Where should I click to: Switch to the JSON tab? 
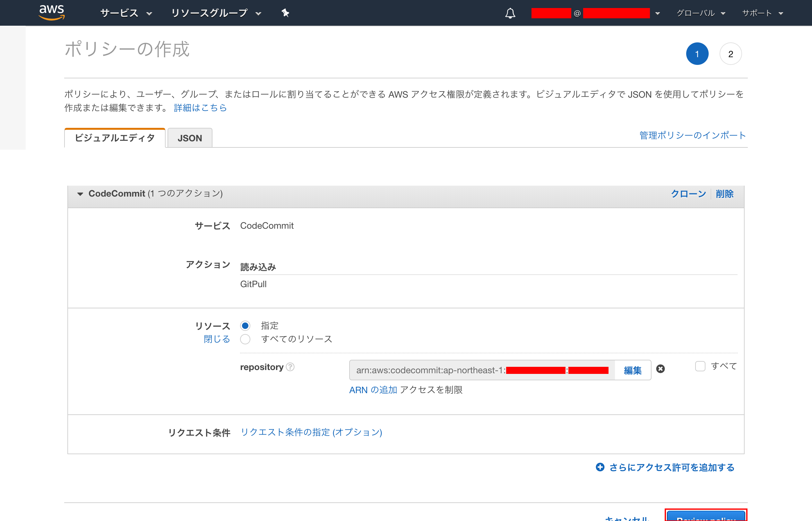pos(190,138)
